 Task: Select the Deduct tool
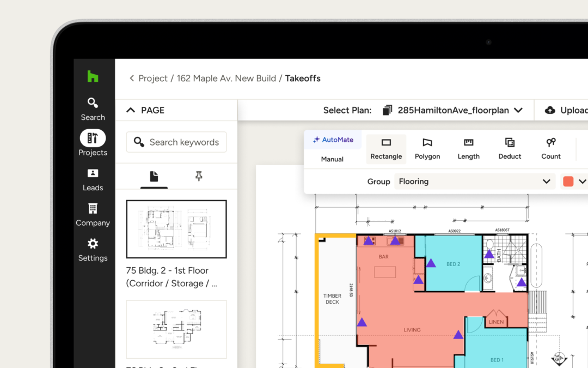click(x=510, y=149)
